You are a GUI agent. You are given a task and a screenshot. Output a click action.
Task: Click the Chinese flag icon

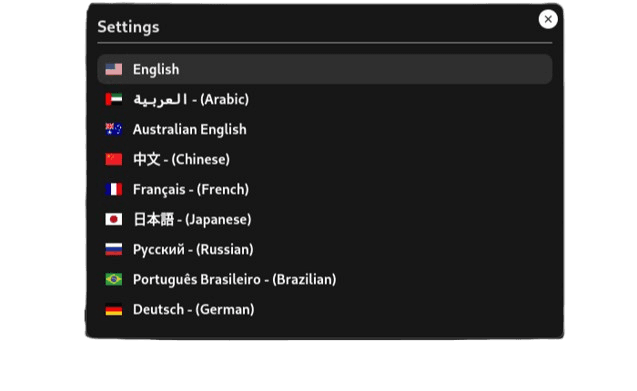click(x=114, y=159)
